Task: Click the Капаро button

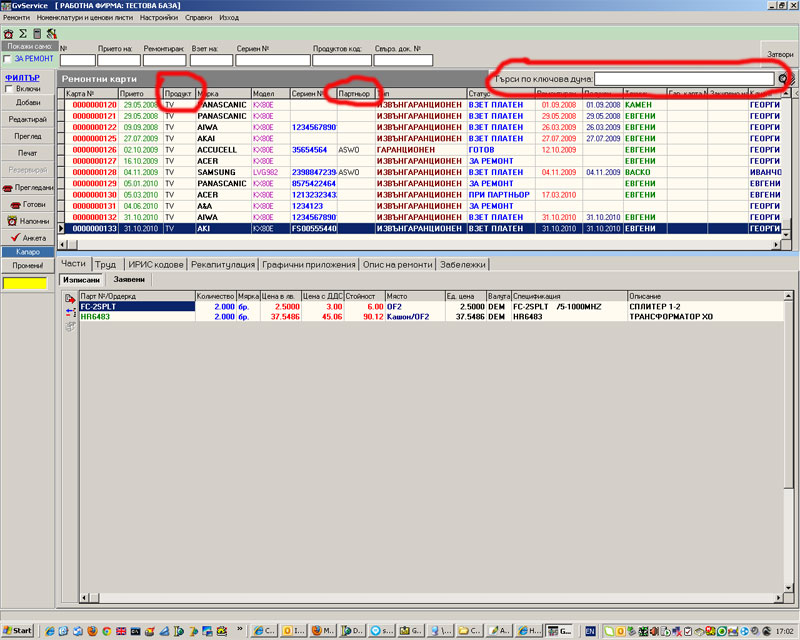Action: click(28, 252)
